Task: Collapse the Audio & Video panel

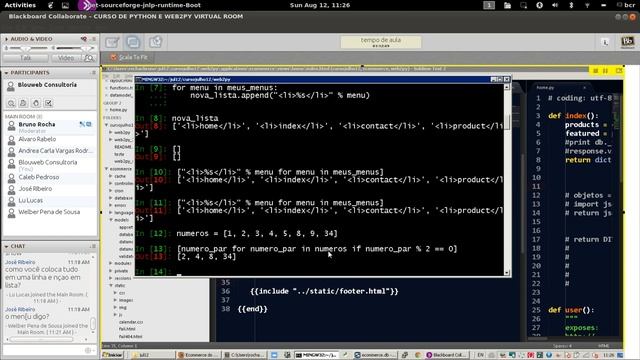Action: [7, 39]
